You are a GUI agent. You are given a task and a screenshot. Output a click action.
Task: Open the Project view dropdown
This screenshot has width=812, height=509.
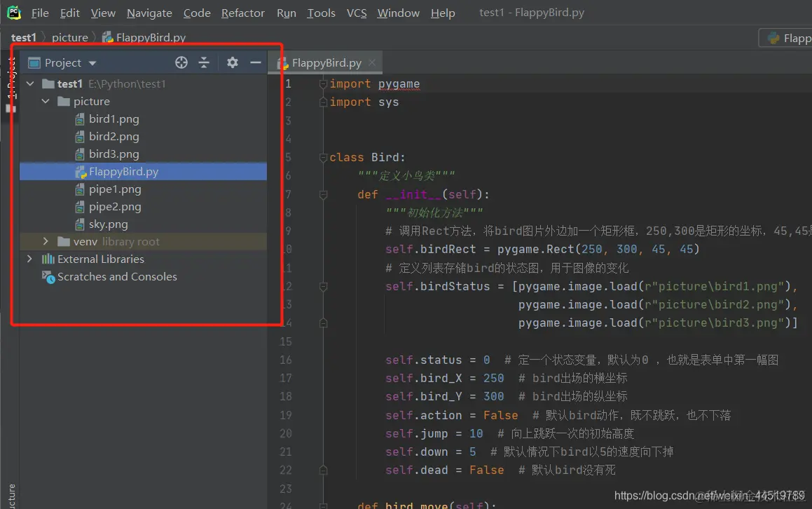coord(92,63)
